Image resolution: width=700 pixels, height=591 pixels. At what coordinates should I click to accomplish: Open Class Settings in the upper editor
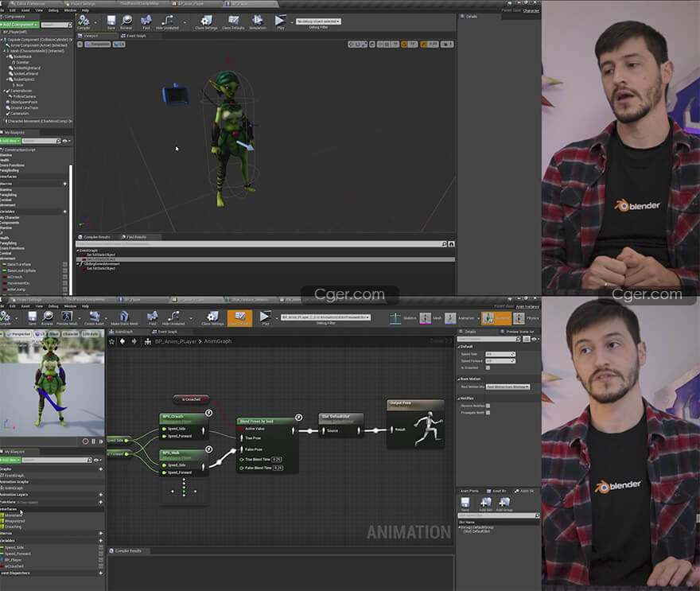[206, 21]
